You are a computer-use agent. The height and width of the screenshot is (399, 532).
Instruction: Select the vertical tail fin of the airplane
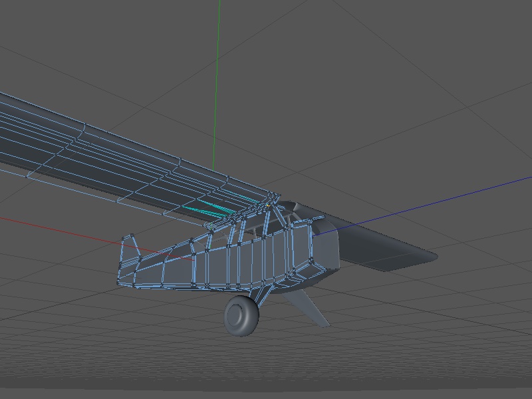[x=129, y=251]
